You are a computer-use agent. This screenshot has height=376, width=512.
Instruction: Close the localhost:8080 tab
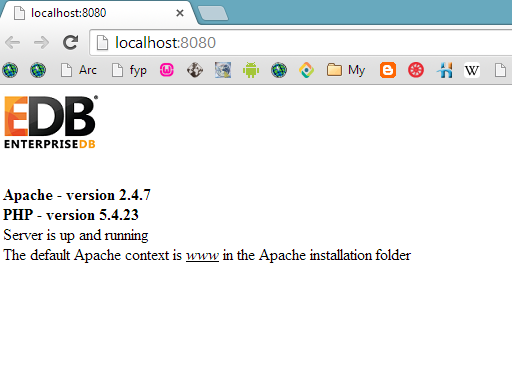180,13
